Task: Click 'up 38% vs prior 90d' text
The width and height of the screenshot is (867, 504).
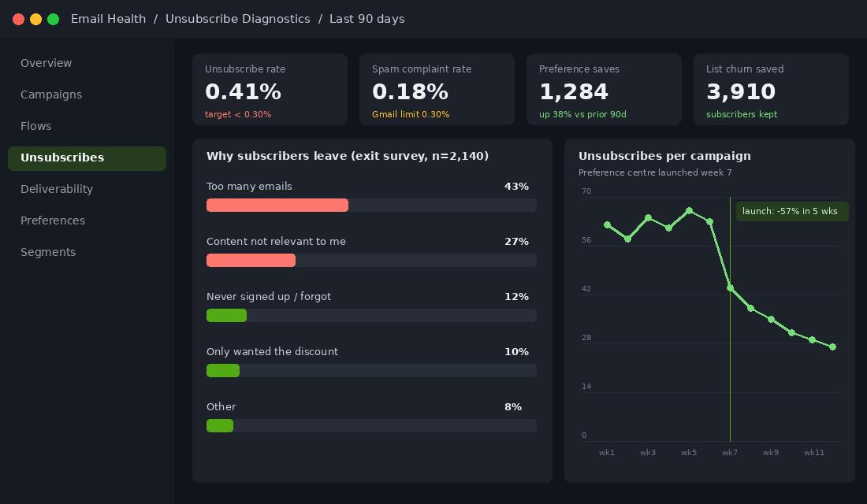Action: pyautogui.click(x=582, y=114)
